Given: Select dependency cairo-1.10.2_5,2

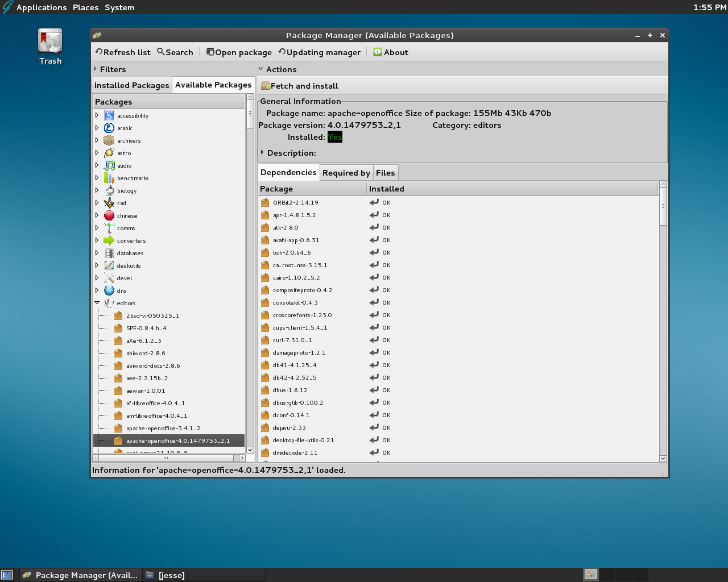Looking at the screenshot, I should (x=296, y=277).
